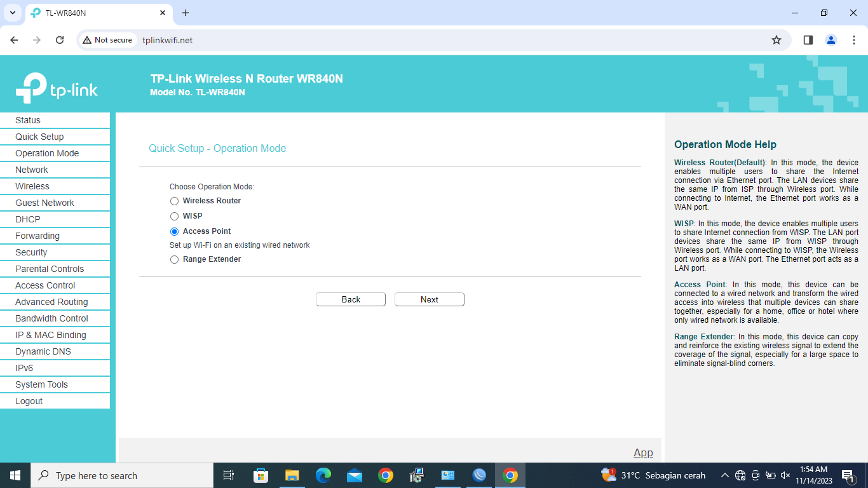Open Advanced Routing in sidebar
This screenshot has width=868, height=488.
tap(55, 302)
